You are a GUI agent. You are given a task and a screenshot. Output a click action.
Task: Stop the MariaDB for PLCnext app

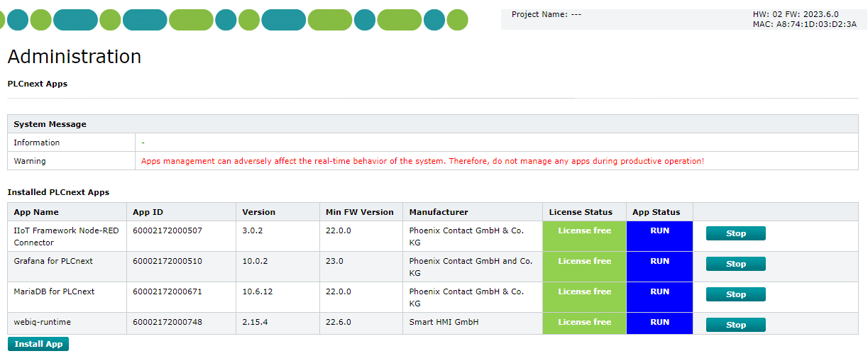(735, 294)
